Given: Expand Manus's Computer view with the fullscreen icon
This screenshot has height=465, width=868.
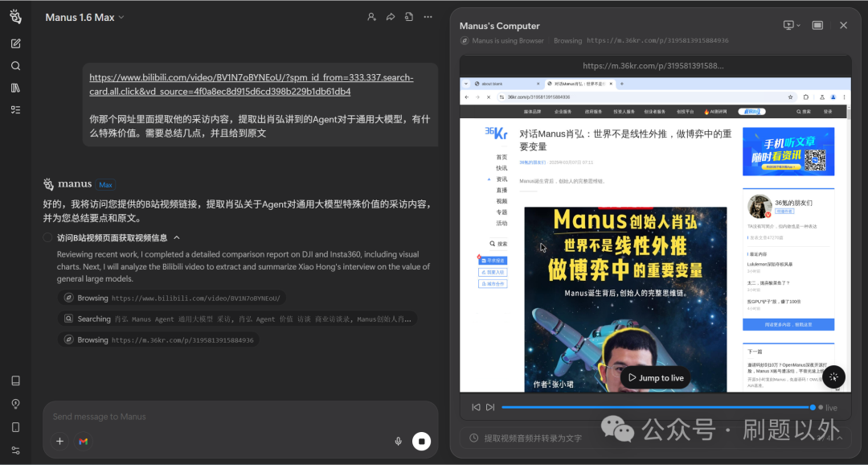Looking at the screenshot, I should tap(817, 25).
